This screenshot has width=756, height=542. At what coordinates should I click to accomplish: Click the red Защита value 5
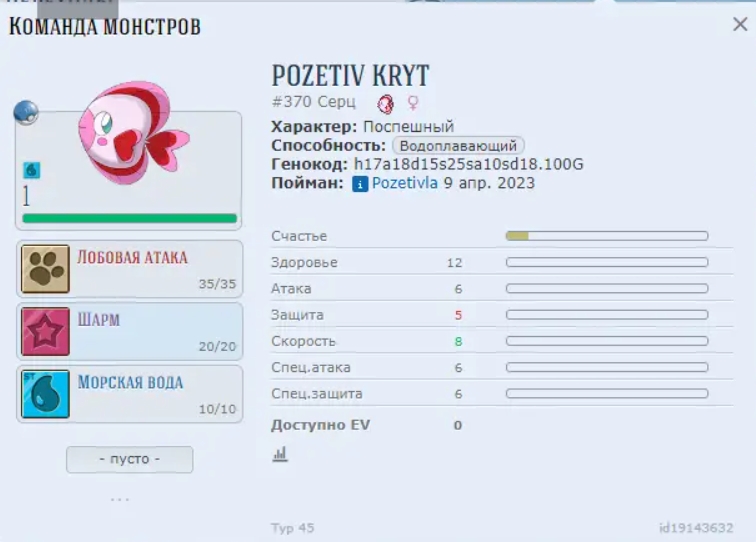point(458,315)
